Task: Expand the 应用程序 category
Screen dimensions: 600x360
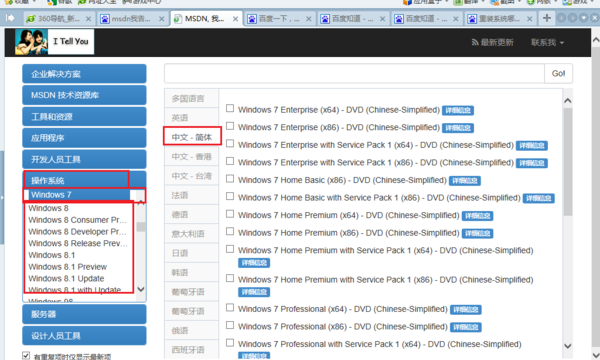Action: (84, 138)
